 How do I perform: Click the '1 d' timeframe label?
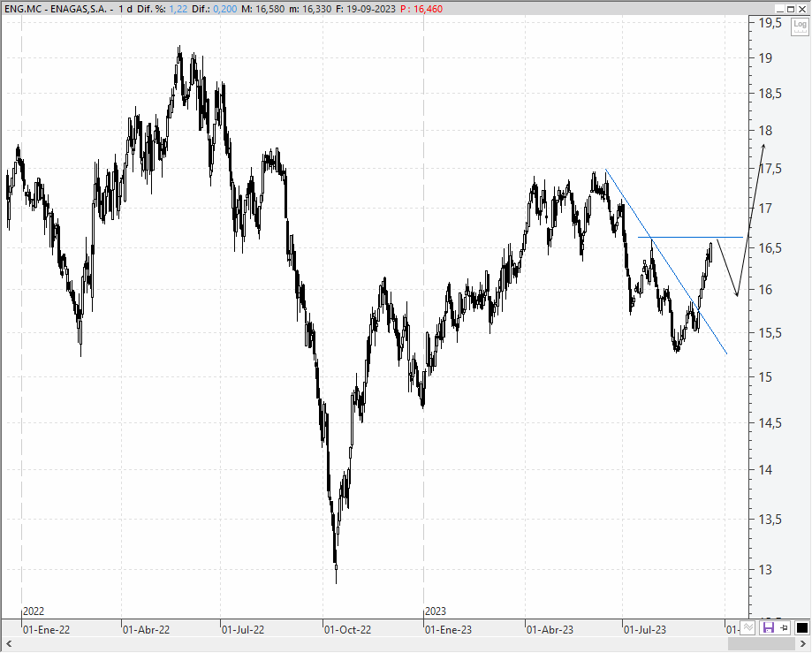[x=125, y=9]
